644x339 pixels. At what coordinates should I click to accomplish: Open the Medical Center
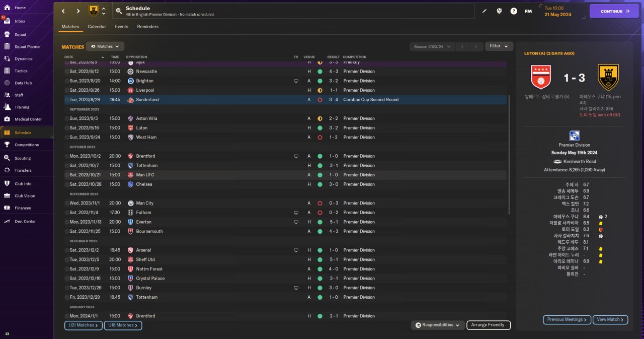[28, 119]
